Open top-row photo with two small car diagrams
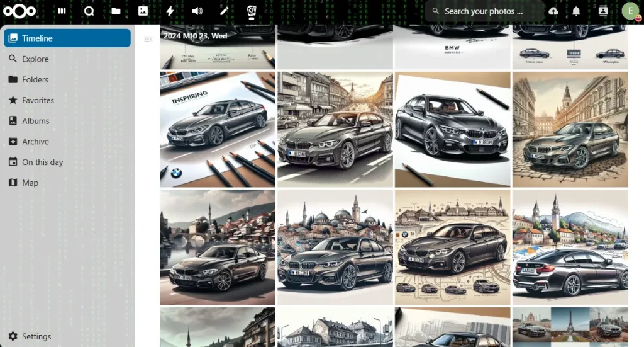The image size is (644, 347). point(570,47)
